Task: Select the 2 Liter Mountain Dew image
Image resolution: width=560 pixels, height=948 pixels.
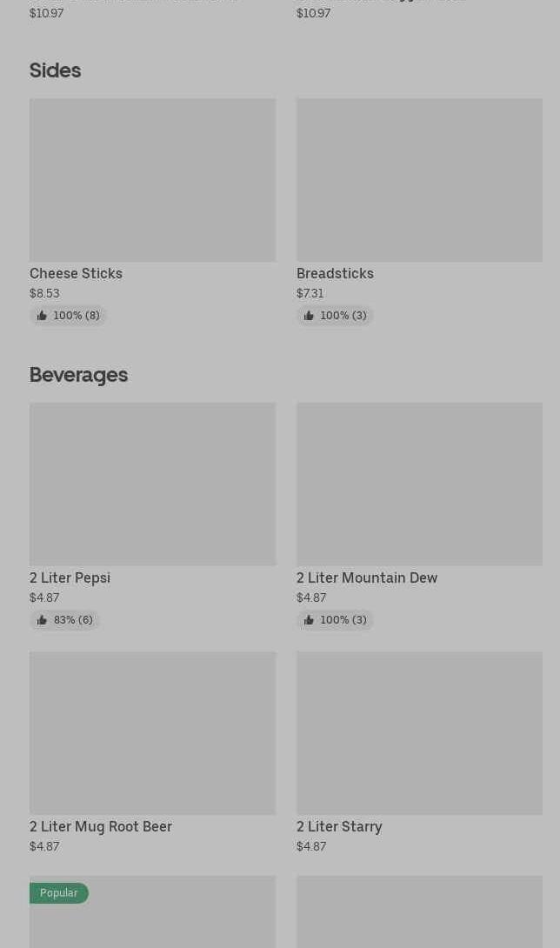Action: (419, 484)
